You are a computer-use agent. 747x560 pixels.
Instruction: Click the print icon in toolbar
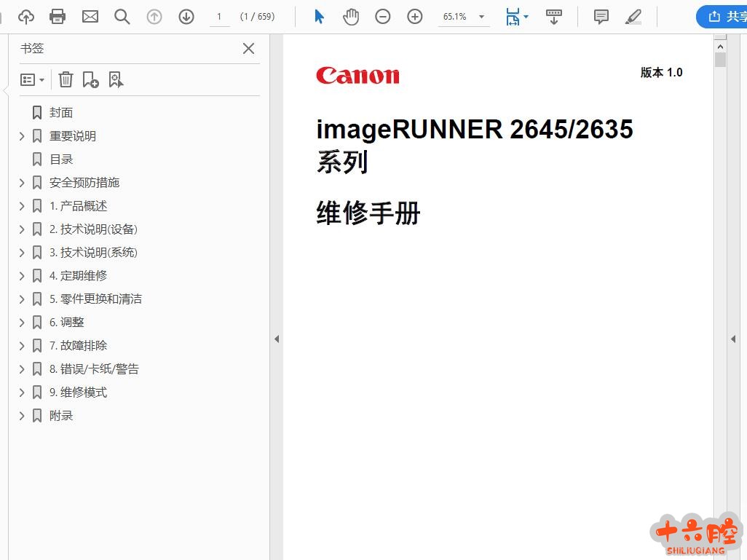[x=58, y=16]
